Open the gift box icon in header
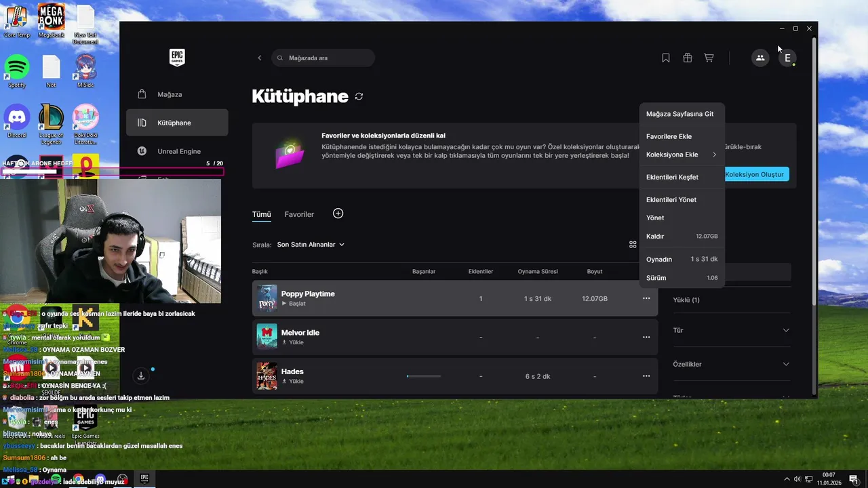The image size is (868, 488). tap(688, 58)
